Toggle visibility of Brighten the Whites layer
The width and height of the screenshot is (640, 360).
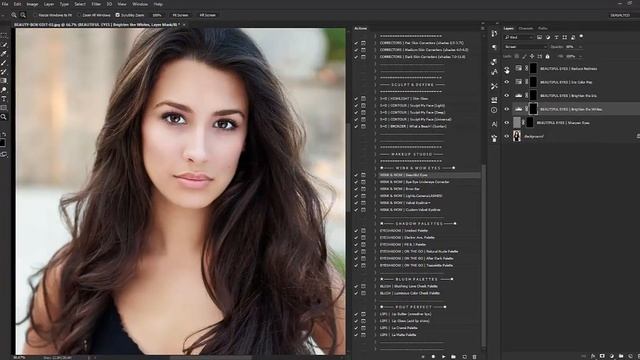tap(507, 109)
